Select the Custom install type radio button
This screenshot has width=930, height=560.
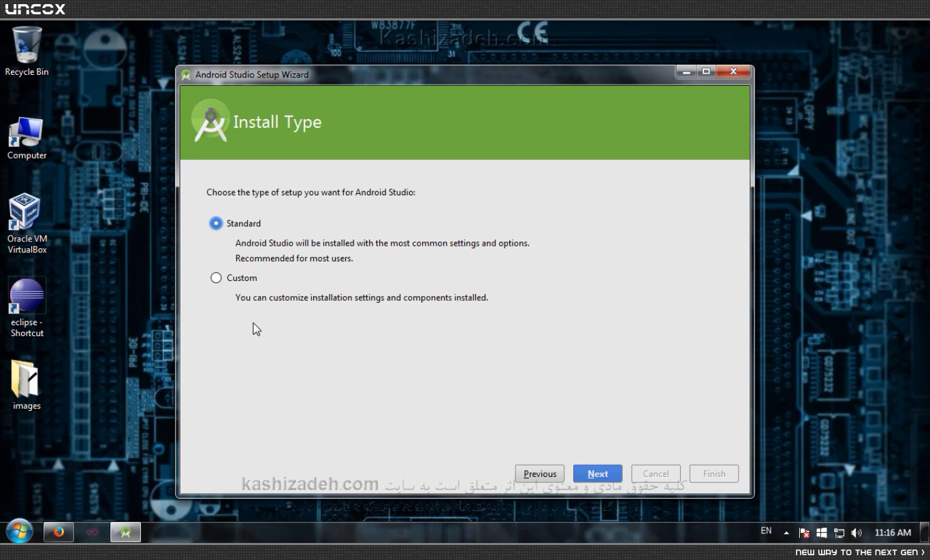coord(216,278)
